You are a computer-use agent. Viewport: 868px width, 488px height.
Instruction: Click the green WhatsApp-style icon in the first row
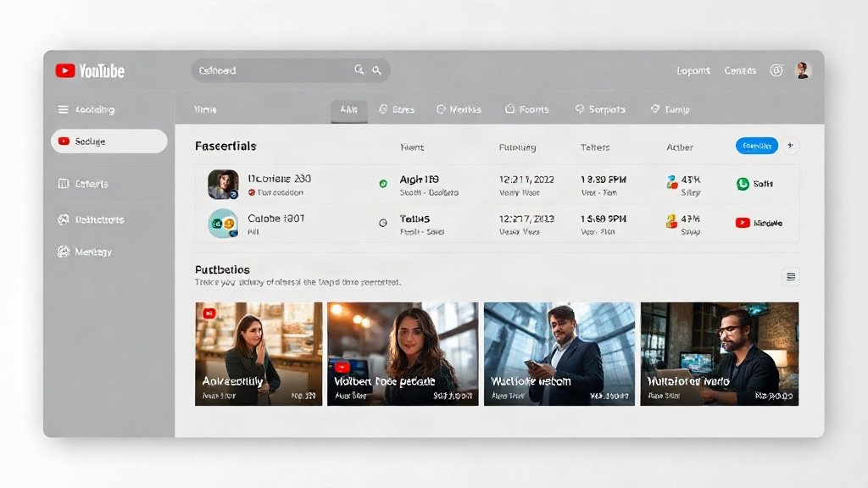coord(743,184)
